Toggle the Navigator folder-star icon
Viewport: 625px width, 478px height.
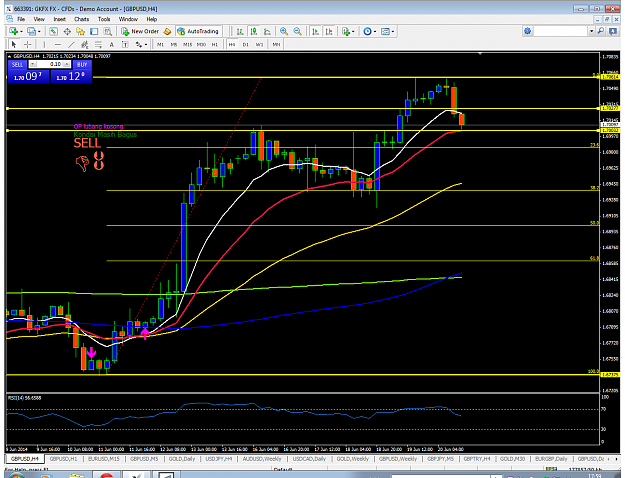(x=81, y=31)
